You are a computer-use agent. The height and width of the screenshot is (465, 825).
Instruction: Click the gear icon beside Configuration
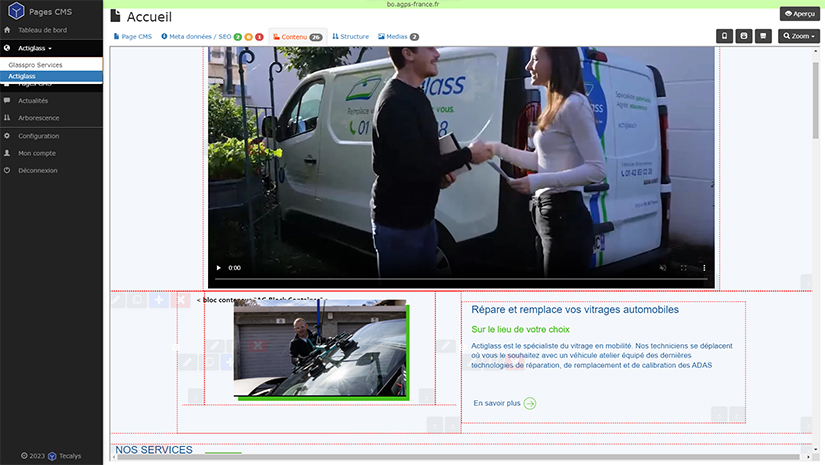point(7,136)
